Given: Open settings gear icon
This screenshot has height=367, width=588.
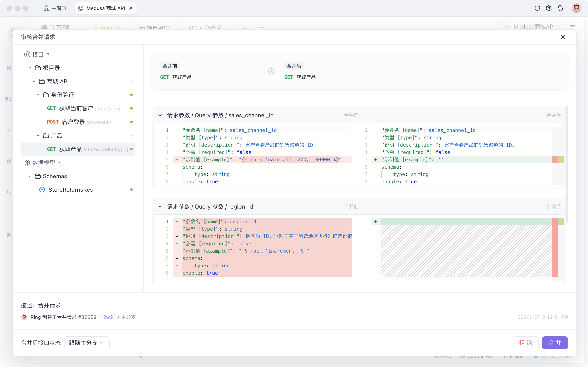Looking at the screenshot, I should pos(549,8).
